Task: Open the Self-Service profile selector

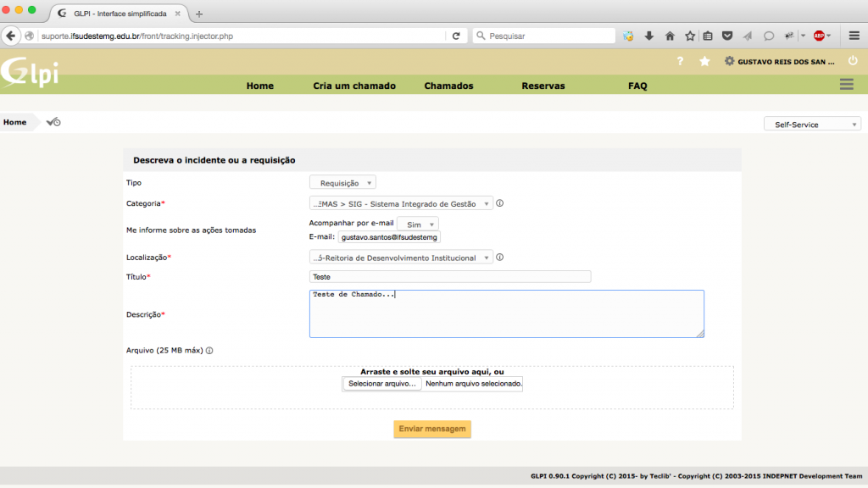Action: click(x=812, y=124)
